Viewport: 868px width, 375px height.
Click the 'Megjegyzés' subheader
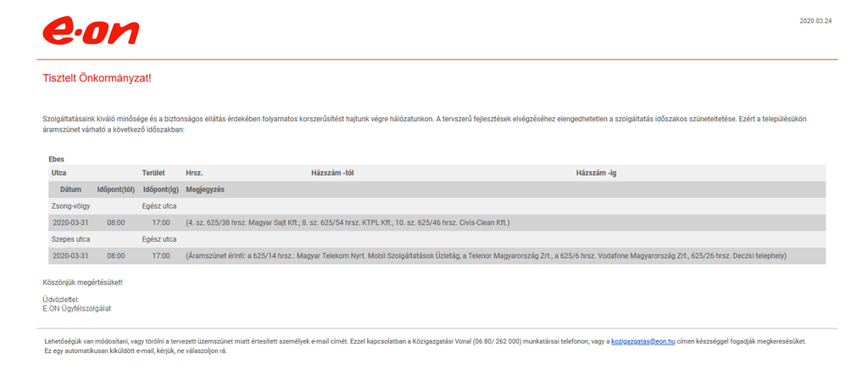(205, 189)
